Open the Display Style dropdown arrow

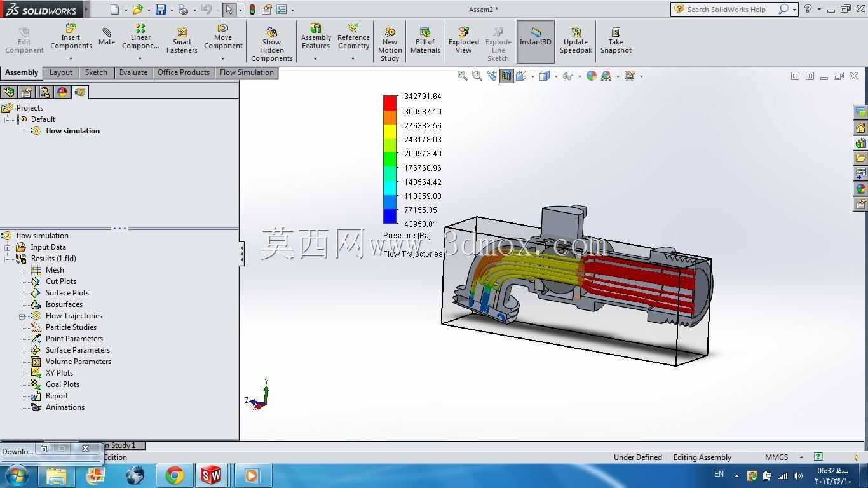tap(556, 76)
